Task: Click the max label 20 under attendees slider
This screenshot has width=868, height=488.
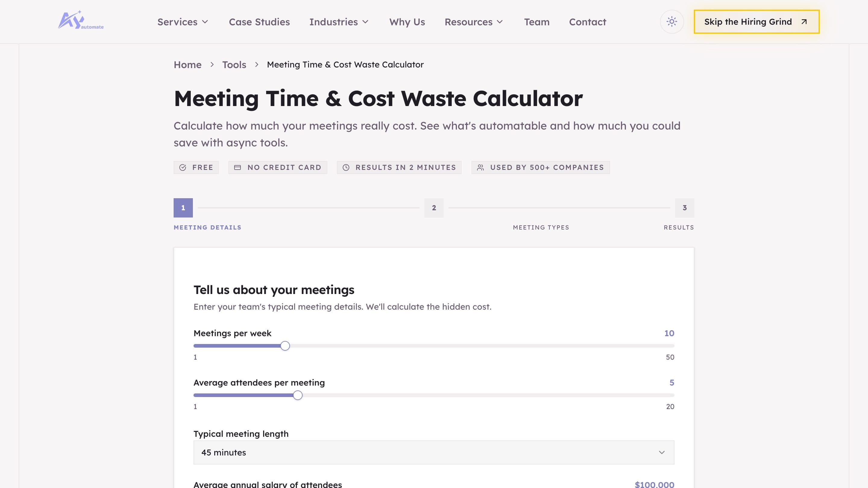Action: [x=670, y=406]
